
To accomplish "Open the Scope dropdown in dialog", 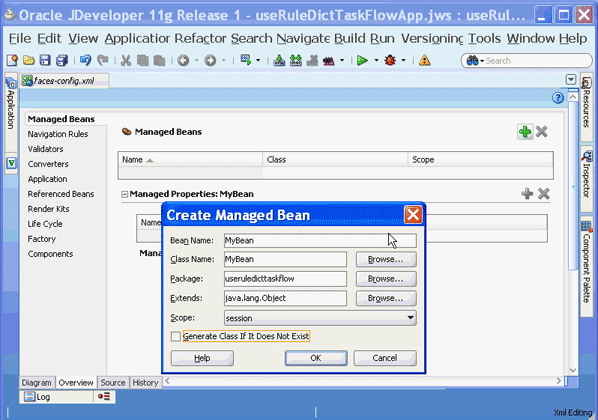I will (x=410, y=318).
